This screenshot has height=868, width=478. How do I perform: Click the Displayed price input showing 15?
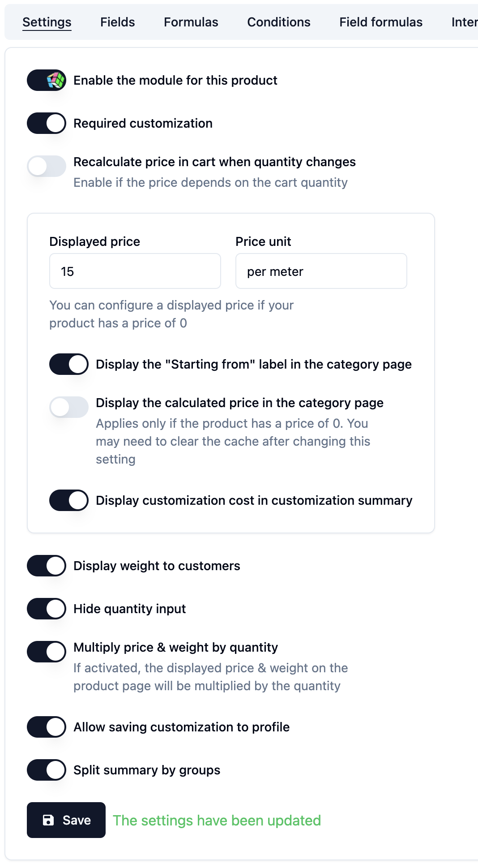point(134,271)
